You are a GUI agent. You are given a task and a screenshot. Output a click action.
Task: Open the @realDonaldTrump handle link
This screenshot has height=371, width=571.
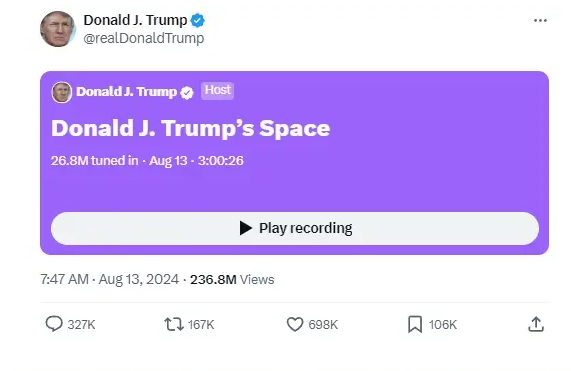coord(143,38)
